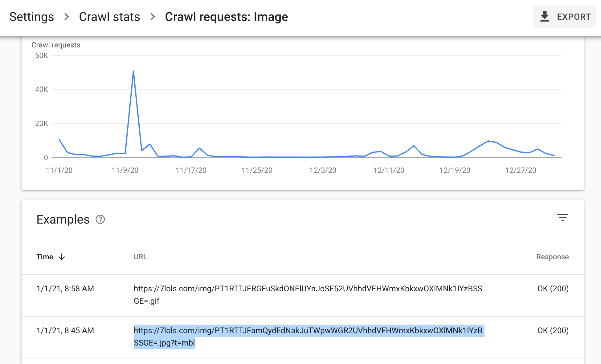Click chevron after Settings breadcrumb
This screenshot has width=601, height=364.
[x=67, y=17]
